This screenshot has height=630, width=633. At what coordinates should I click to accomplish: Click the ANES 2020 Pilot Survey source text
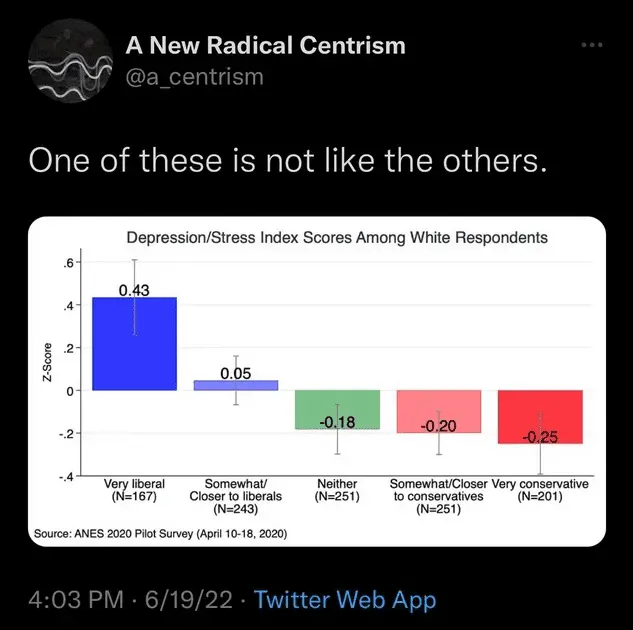(x=161, y=534)
